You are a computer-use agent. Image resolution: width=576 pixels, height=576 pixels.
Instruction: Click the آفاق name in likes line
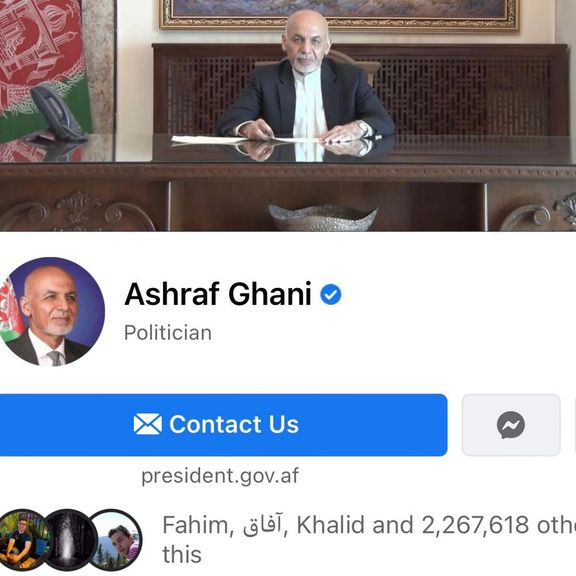(262, 526)
